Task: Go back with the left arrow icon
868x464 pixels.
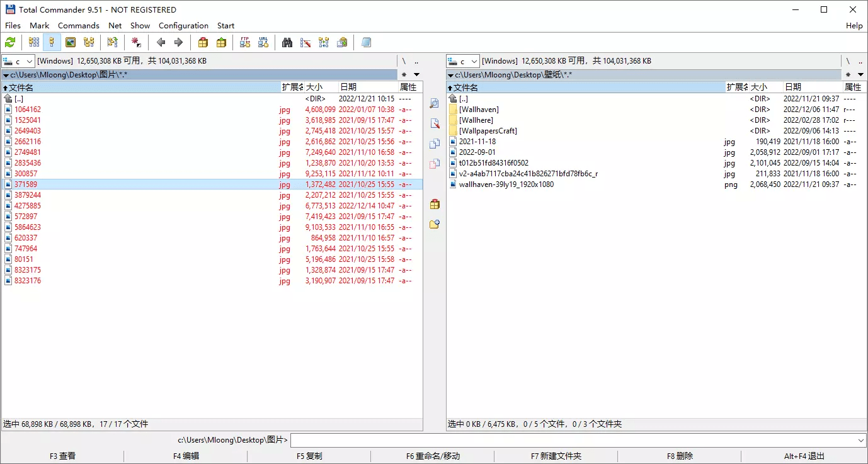Action: click(161, 43)
